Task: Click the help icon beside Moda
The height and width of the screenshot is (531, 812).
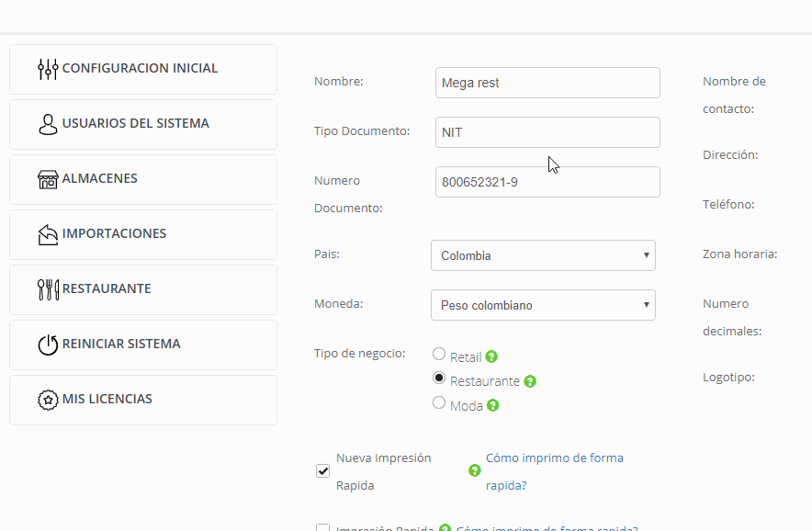Action: 492,405
